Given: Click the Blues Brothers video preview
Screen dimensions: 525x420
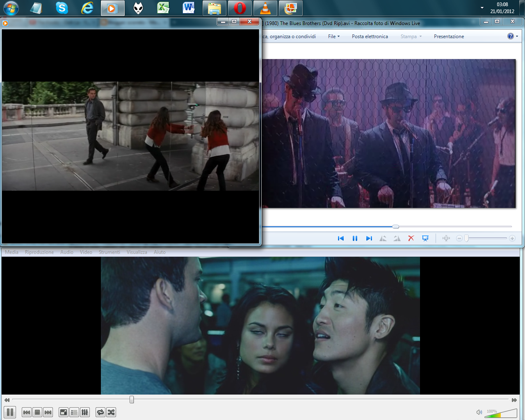Looking at the screenshot, I should click(388, 133).
